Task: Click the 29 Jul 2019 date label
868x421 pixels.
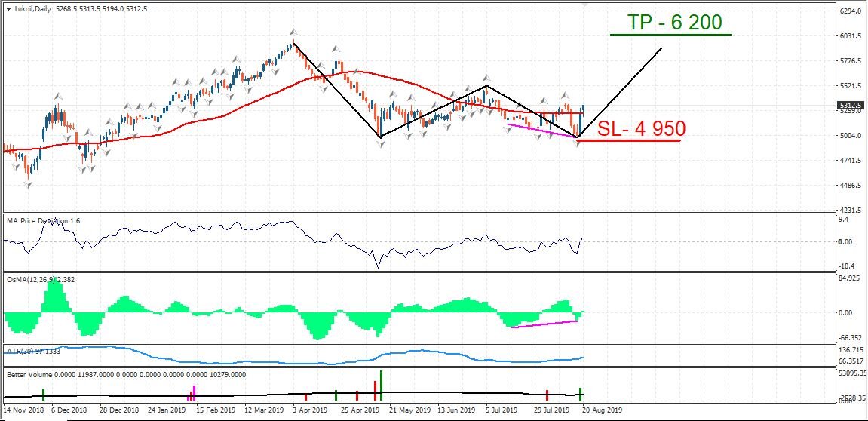Action: pos(552,410)
